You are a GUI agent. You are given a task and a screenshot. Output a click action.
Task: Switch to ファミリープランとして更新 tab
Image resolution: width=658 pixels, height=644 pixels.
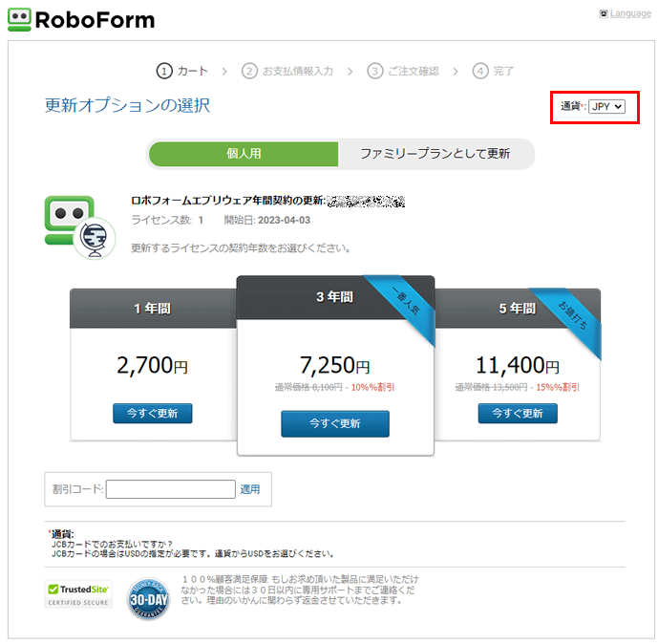pos(435,154)
